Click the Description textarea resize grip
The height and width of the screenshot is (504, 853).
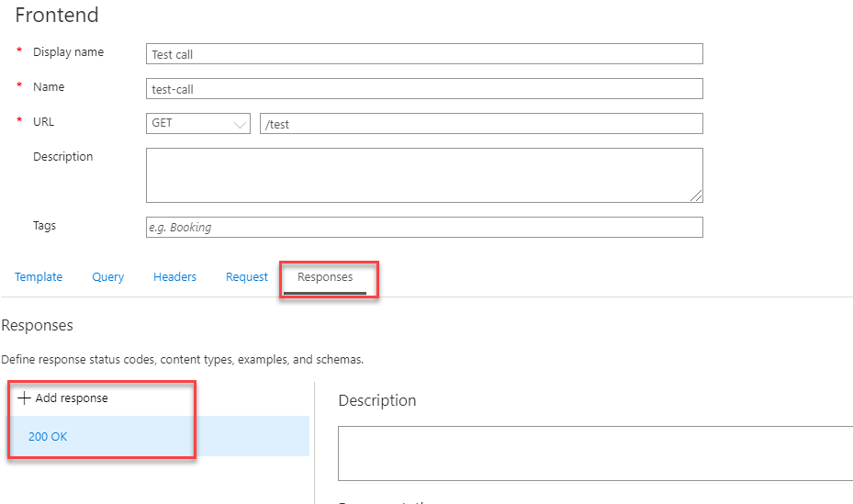(696, 196)
